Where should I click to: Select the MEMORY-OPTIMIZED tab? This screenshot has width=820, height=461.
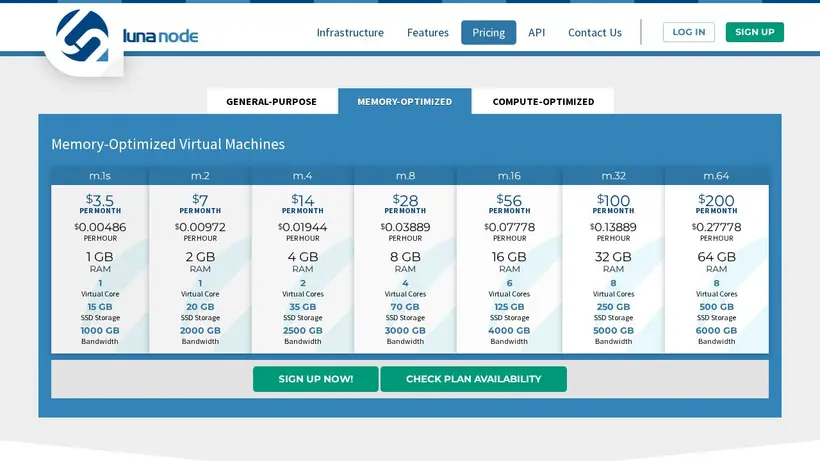[405, 101]
